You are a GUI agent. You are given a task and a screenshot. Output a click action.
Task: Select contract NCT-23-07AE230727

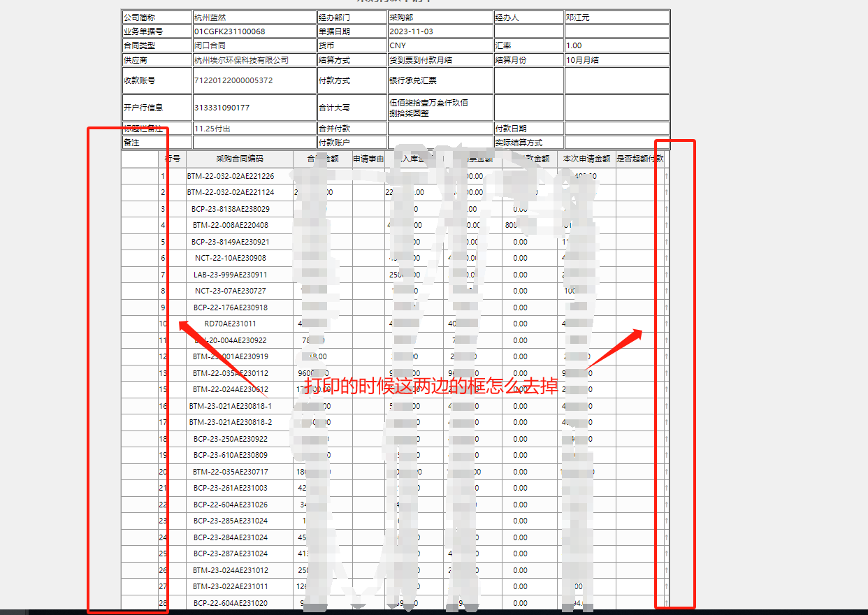click(x=231, y=291)
